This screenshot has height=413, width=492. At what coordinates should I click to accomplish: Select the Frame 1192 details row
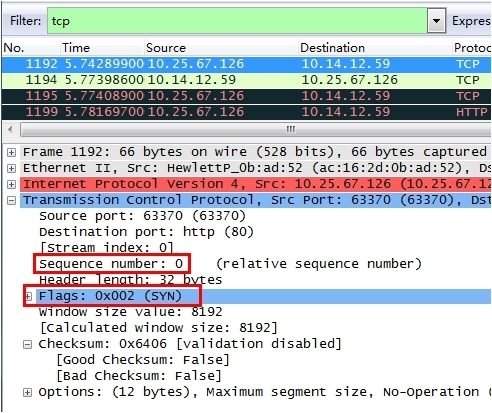[255, 152]
